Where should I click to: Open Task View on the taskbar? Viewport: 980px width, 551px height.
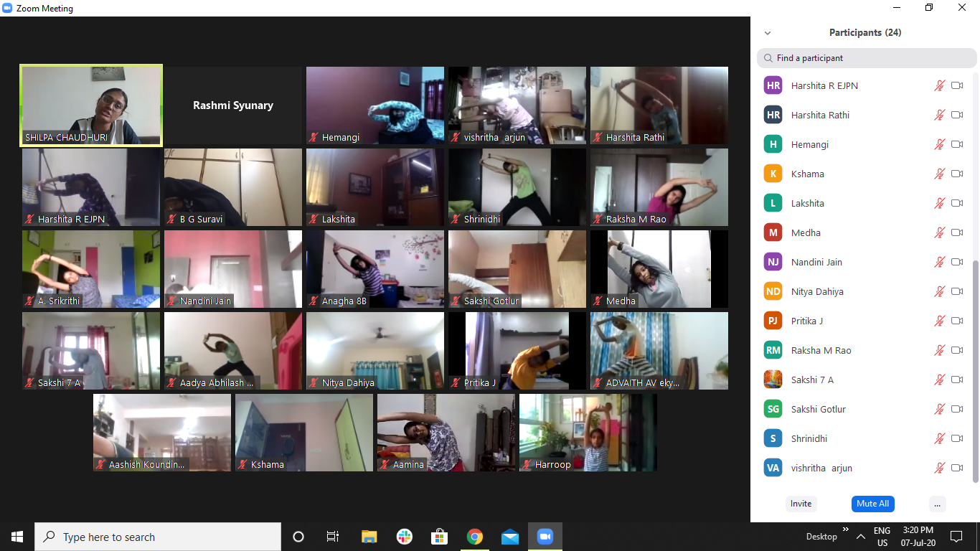333,537
